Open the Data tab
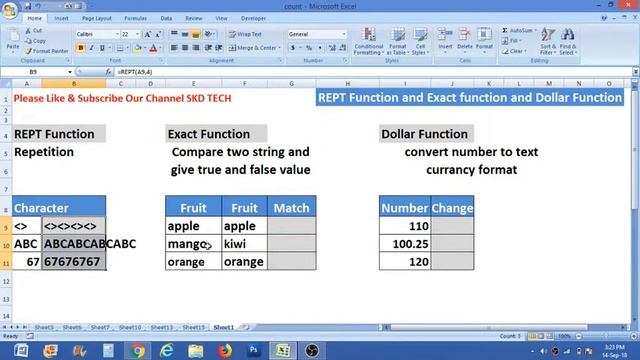This screenshot has height=360, width=640. click(166, 18)
